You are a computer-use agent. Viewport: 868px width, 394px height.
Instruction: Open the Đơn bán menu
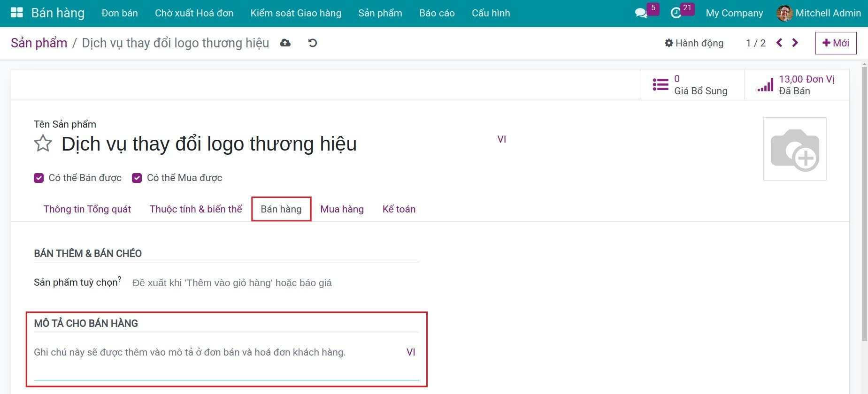(120, 13)
